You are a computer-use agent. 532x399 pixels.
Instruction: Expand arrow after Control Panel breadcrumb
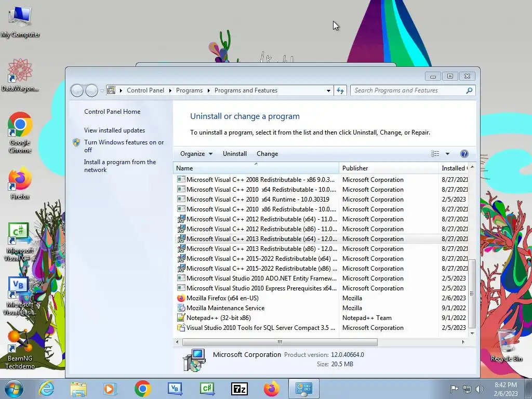click(170, 90)
